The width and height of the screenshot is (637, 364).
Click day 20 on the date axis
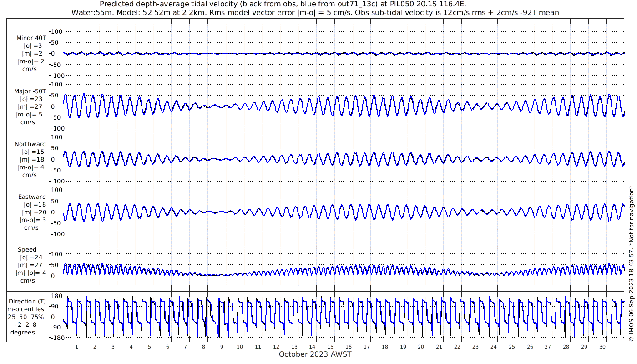421,347
